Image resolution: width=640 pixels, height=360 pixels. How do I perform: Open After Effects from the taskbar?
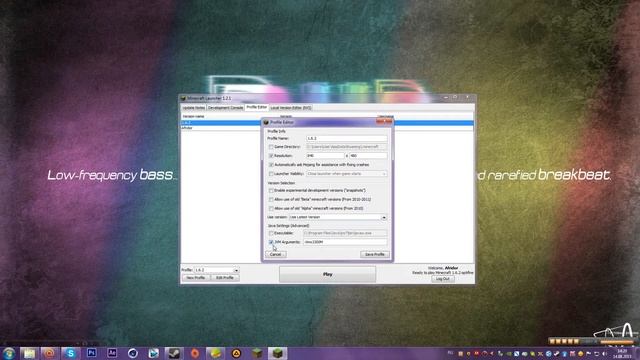(112, 353)
